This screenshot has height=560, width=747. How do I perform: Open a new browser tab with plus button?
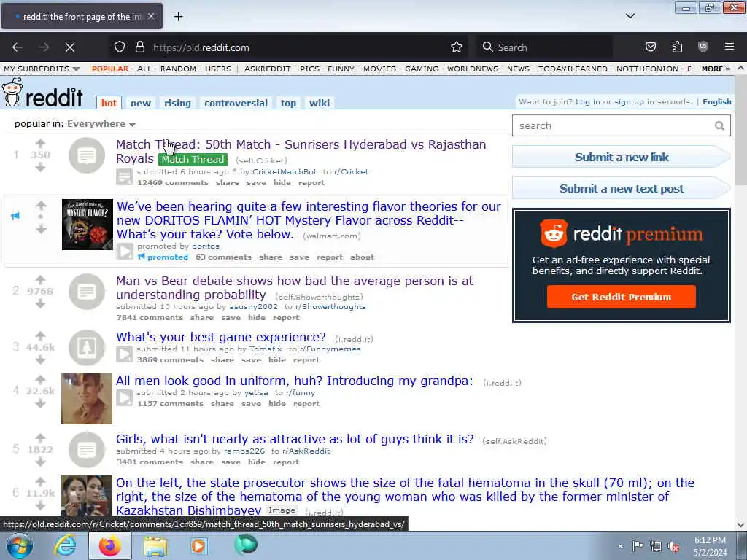click(x=178, y=17)
